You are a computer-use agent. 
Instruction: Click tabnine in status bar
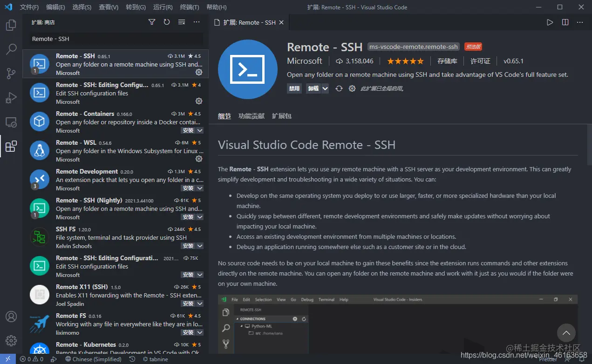point(156,359)
